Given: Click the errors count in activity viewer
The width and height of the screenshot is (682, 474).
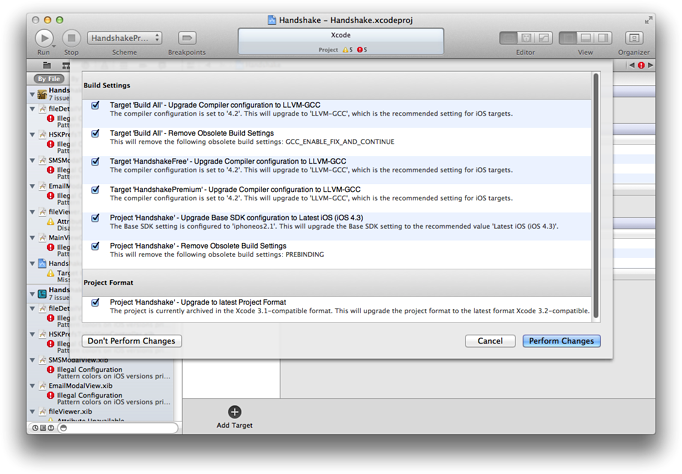Looking at the screenshot, I should click(362, 50).
